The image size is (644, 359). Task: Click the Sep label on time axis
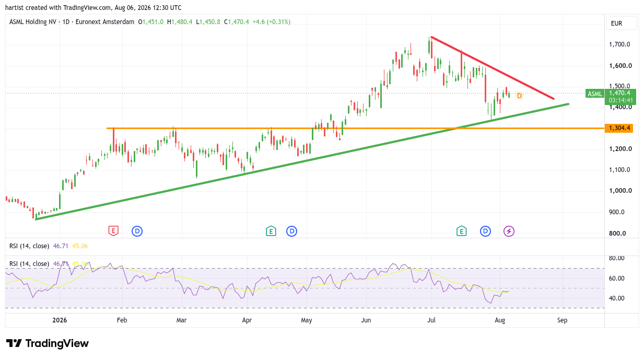coord(562,320)
